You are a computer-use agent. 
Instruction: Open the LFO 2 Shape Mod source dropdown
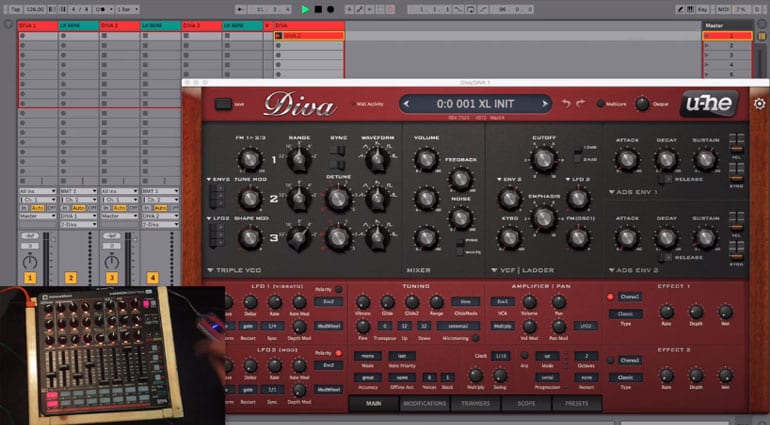tap(218, 218)
